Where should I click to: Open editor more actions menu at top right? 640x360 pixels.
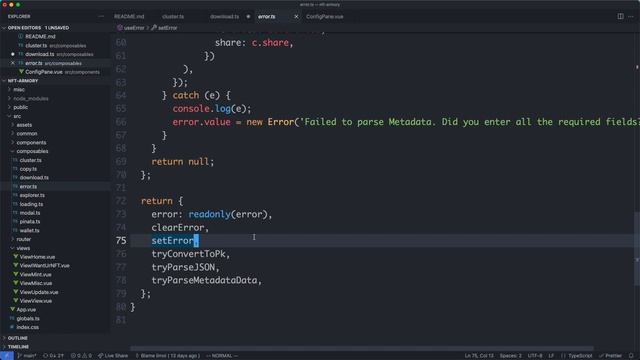click(631, 16)
